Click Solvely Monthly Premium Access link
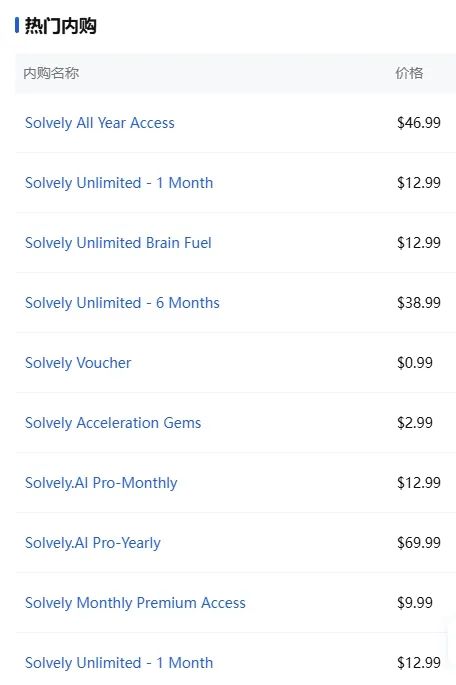Image resolution: width=456 pixels, height=685 pixels. tap(135, 603)
